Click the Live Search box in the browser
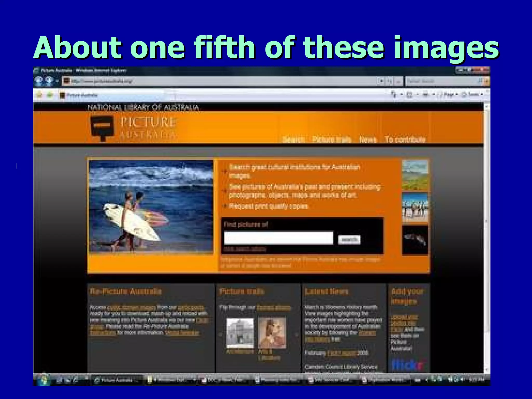Image resolution: width=532 pixels, height=399 pixels. click(x=442, y=81)
